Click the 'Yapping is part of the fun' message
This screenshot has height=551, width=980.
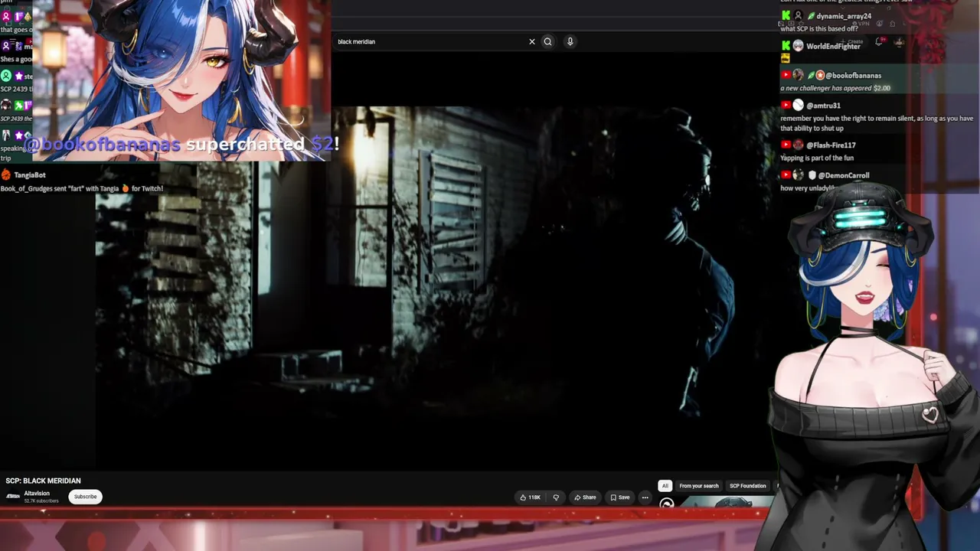point(817,158)
